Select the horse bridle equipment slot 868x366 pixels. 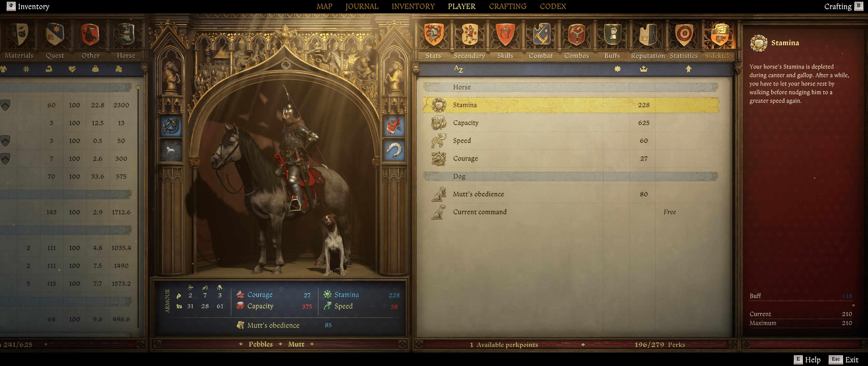pyautogui.click(x=171, y=126)
